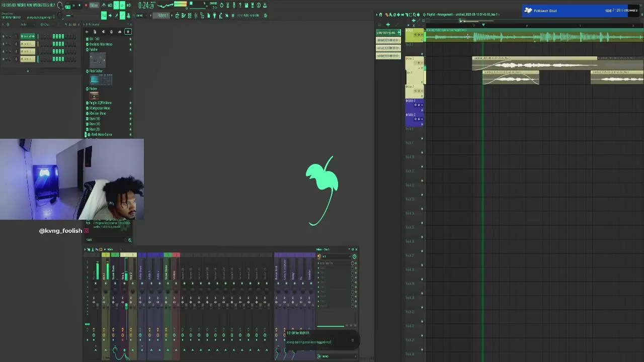Click the Adlib 2 track header
Screen dimensions: 644x362
pos(415,120)
